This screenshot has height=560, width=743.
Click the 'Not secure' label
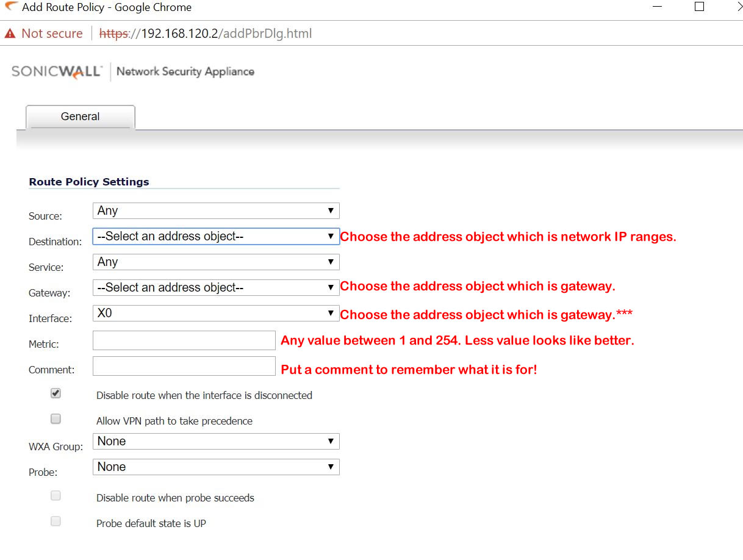click(52, 33)
